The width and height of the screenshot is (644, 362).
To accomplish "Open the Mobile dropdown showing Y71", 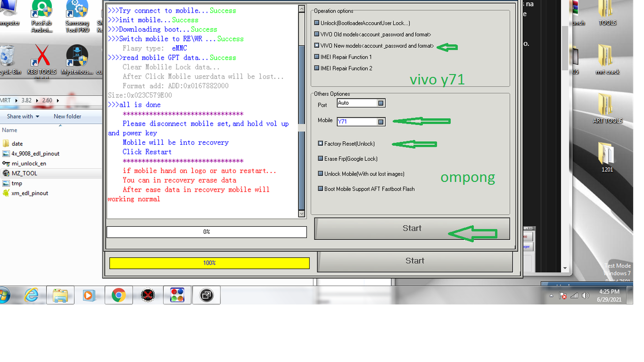I will tap(381, 122).
